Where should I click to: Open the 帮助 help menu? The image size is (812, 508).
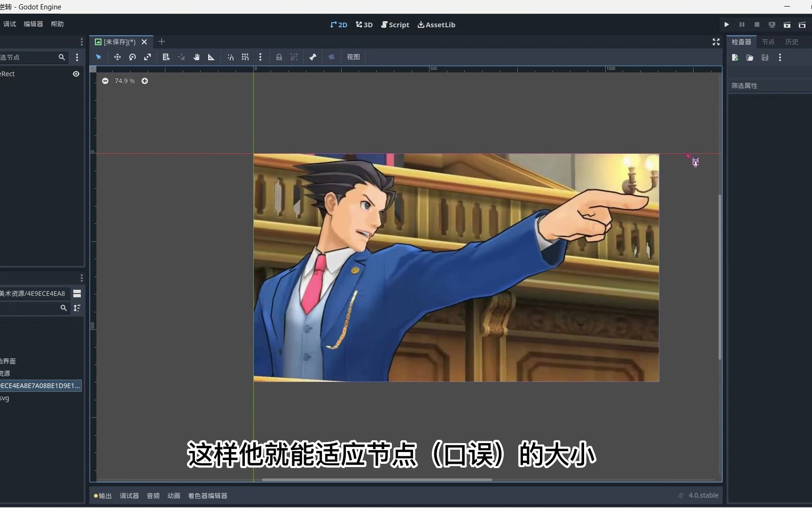pyautogui.click(x=57, y=24)
